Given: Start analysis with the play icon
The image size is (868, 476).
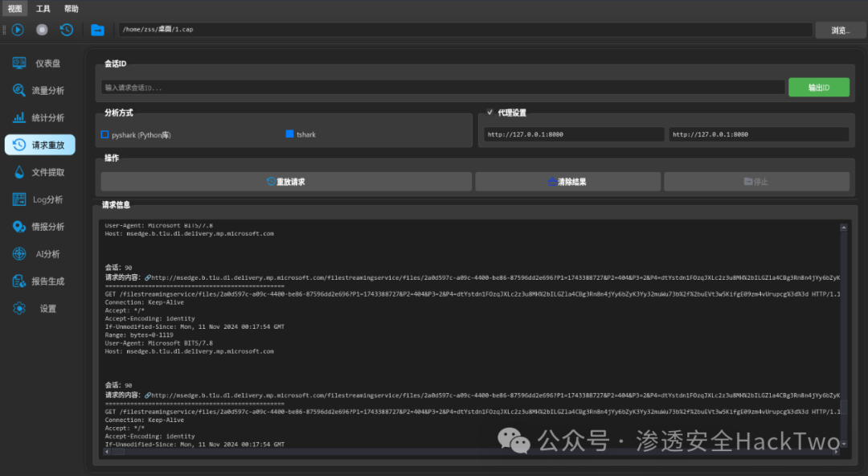Looking at the screenshot, I should (x=18, y=30).
